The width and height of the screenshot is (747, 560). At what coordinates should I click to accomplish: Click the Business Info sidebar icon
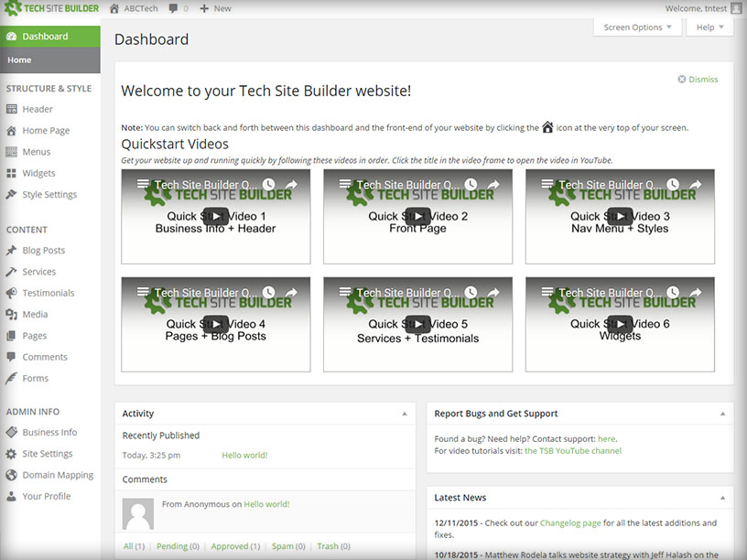pos(12,432)
